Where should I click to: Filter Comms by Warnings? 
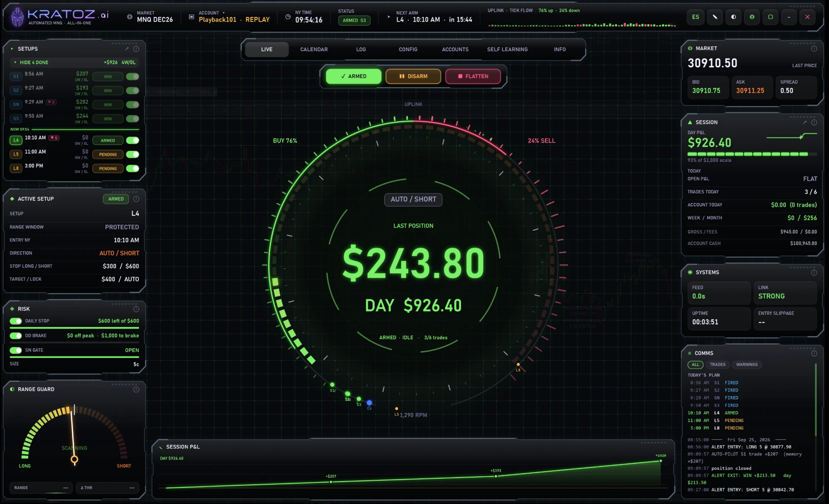tap(747, 364)
